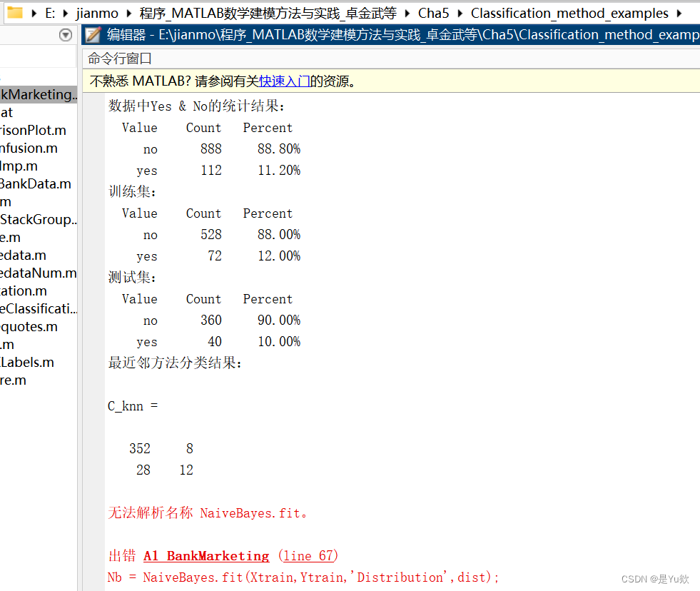The height and width of the screenshot is (591, 700).
Task: Click the 命令行窗口 title bar
Action: [x=391, y=59]
